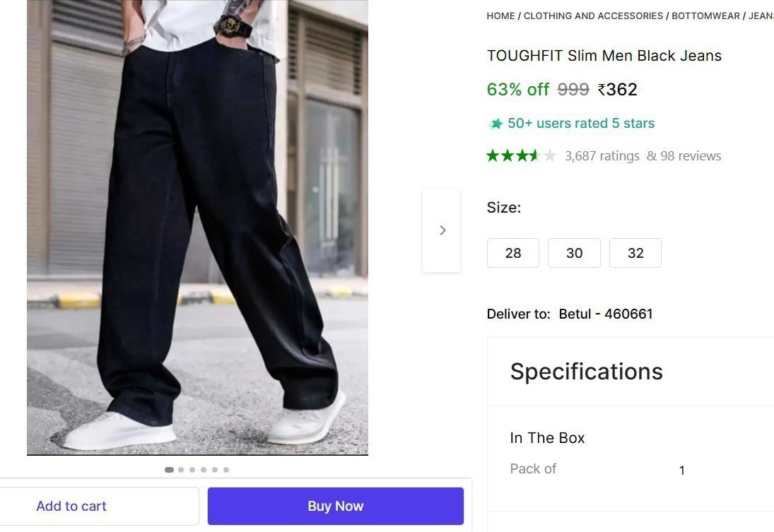Select the first carousel dot indicator

(169, 470)
